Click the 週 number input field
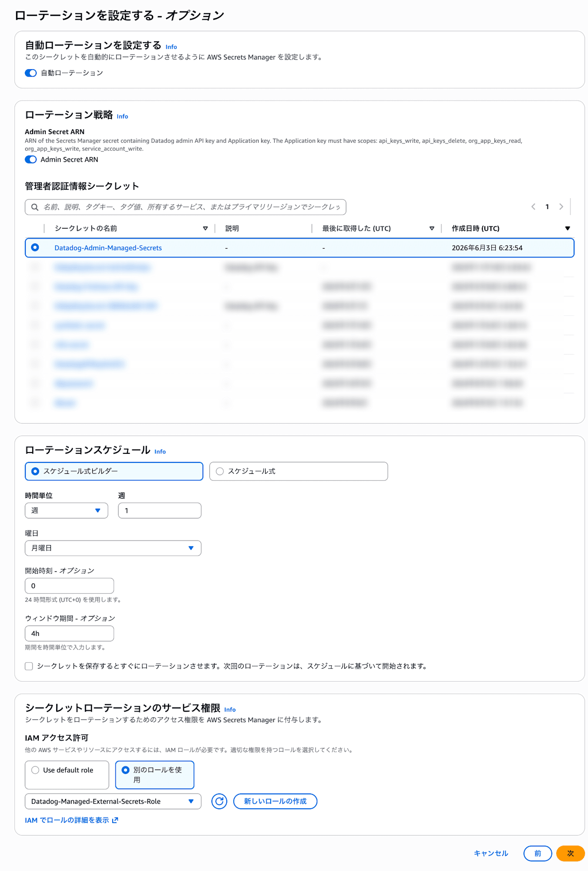Image resolution: width=588 pixels, height=871 pixels. click(160, 510)
